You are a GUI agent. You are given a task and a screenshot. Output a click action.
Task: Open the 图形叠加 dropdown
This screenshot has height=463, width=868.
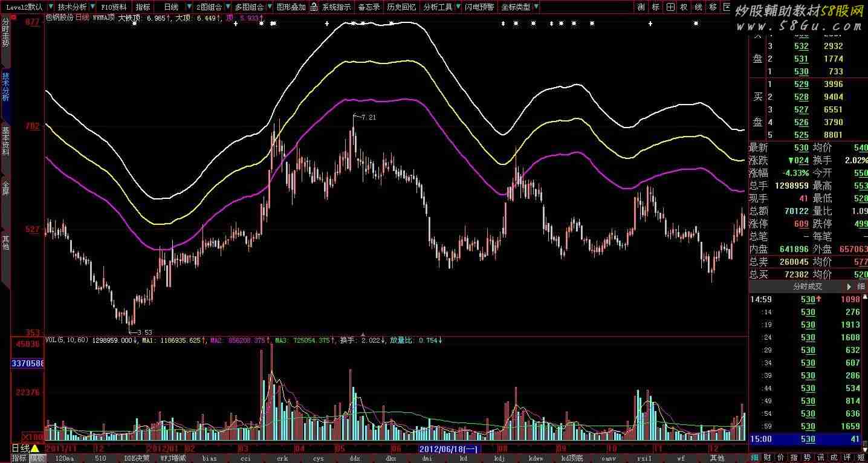pyautogui.click(x=291, y=7)
